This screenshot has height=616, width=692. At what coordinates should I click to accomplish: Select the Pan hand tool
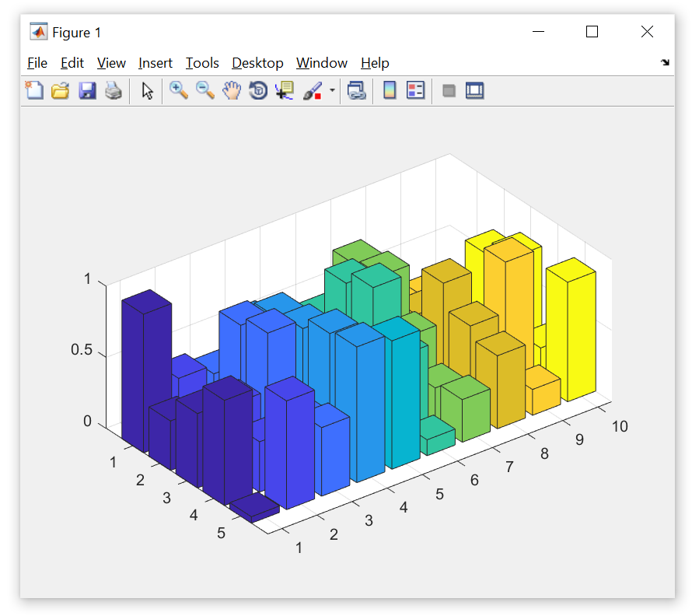pyautogui.click(x=232, y=90)
